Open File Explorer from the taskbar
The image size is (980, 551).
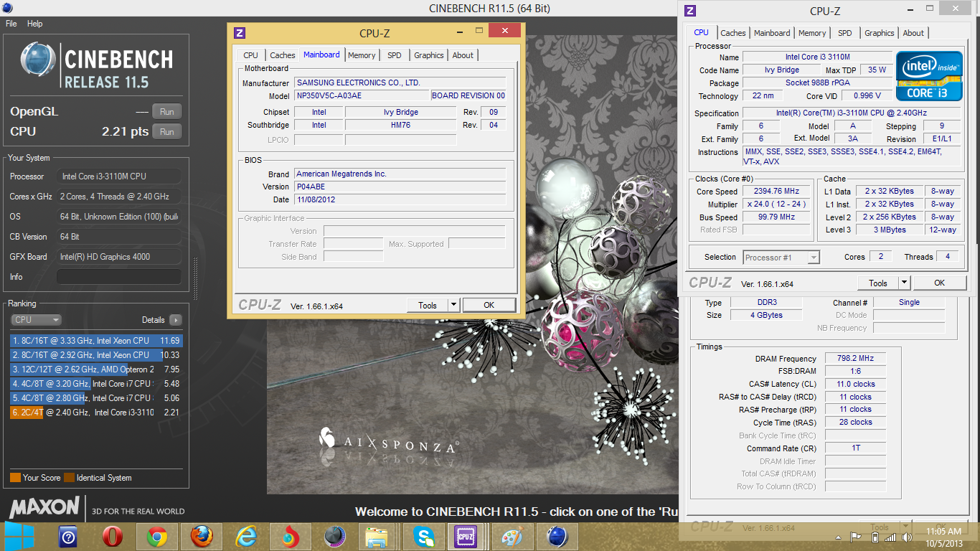(377, 537)
